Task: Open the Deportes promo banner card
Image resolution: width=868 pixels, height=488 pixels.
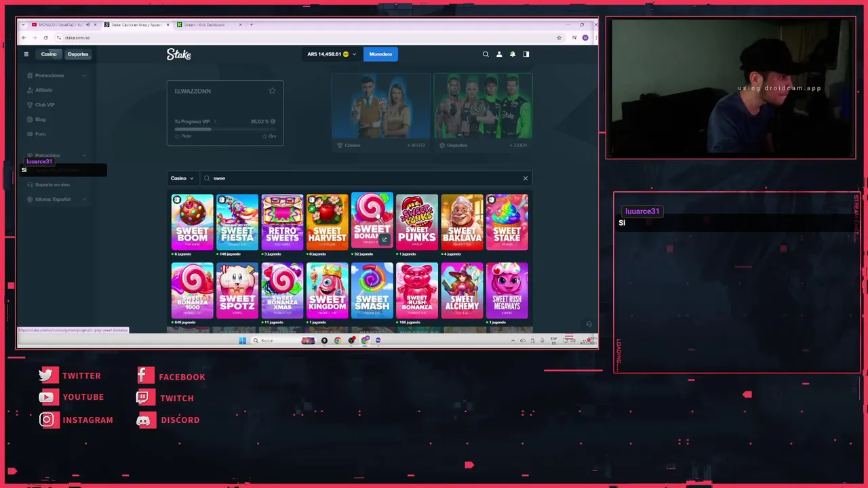Action: tap(483, 112)
